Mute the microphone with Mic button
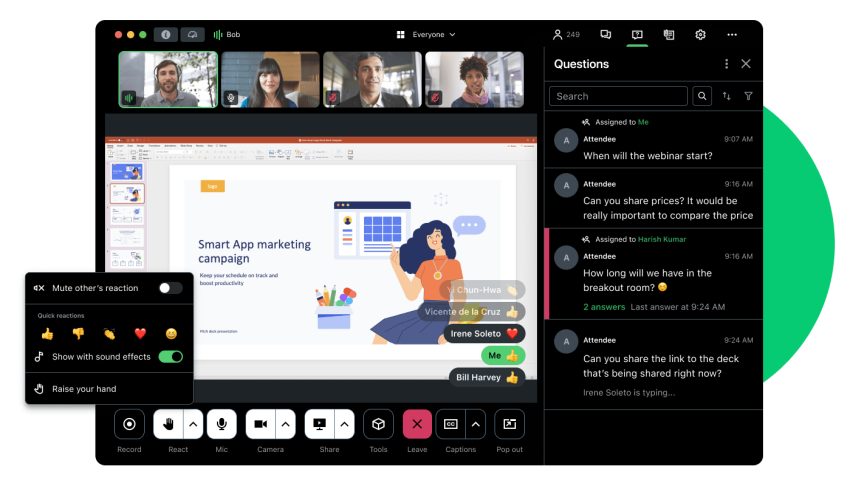The width and height of the screenshot is (850, 486). point(222,424)
